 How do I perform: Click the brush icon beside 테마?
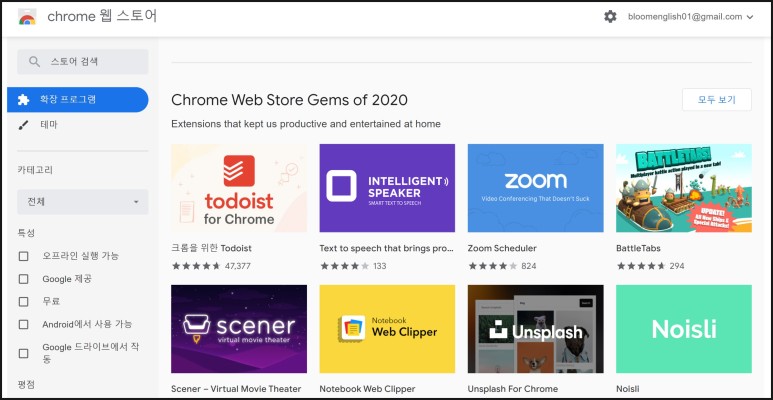23,125
